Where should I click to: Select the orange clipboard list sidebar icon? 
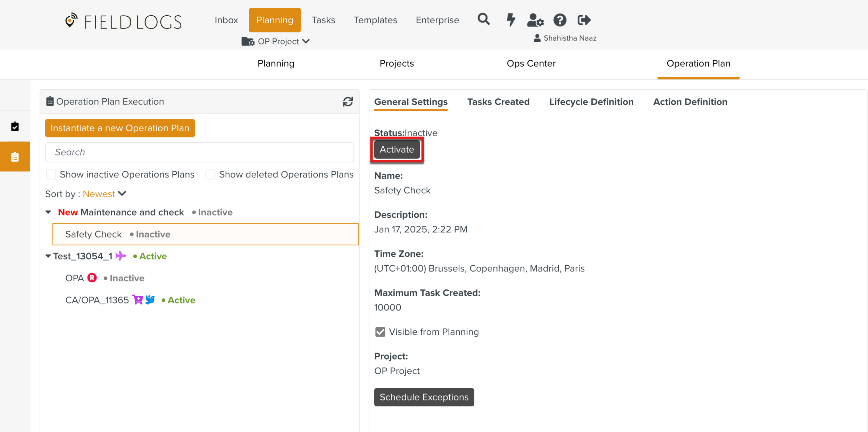tap(15, 157)
